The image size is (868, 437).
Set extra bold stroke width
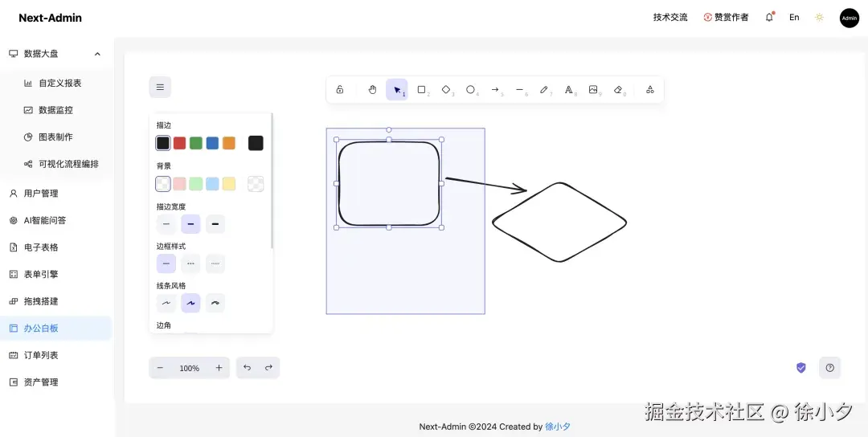[x=215, y=224]
